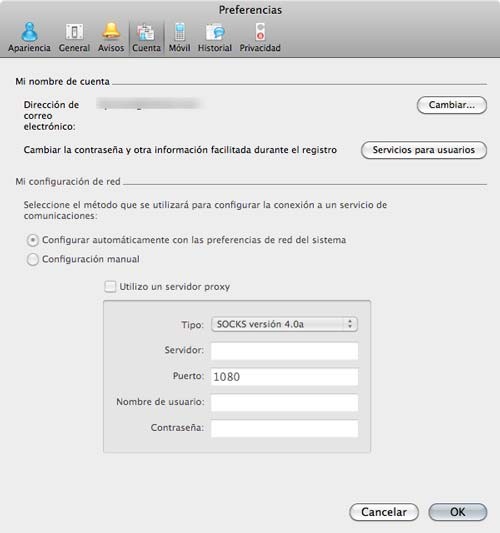Viewport: 500px width, 533px height.
Task: Click the Cambiar... button
Action: tap(452, 105)
